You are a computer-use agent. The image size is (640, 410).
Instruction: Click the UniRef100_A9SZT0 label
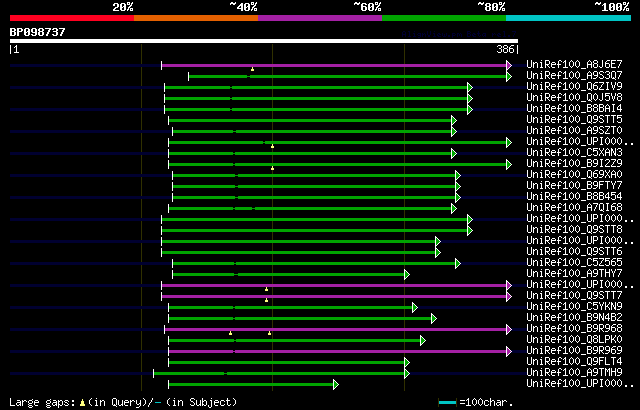(x=574, y=131)
